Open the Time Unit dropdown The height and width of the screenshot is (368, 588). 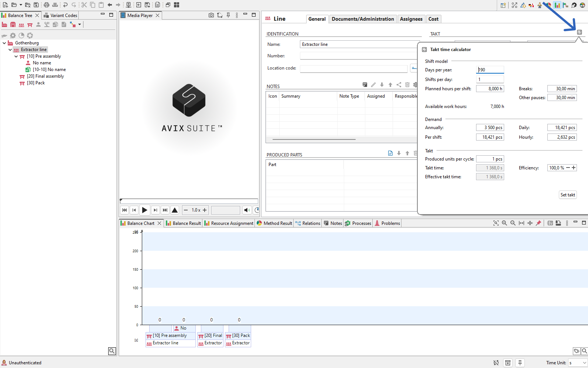click(x=578, y=363)
